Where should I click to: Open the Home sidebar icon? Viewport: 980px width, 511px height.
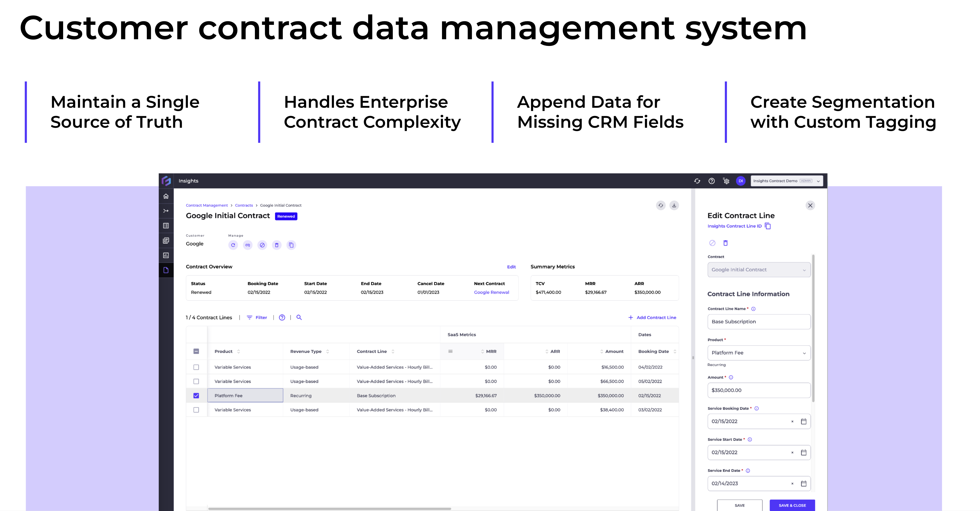[x=166, y=196]
